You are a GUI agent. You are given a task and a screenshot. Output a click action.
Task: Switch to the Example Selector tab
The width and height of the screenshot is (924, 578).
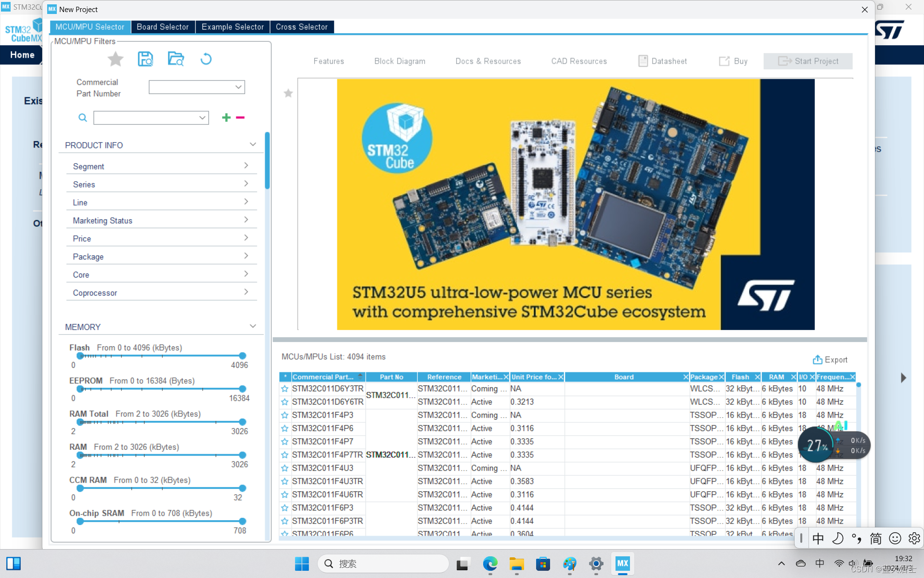(x=232, y=27)
